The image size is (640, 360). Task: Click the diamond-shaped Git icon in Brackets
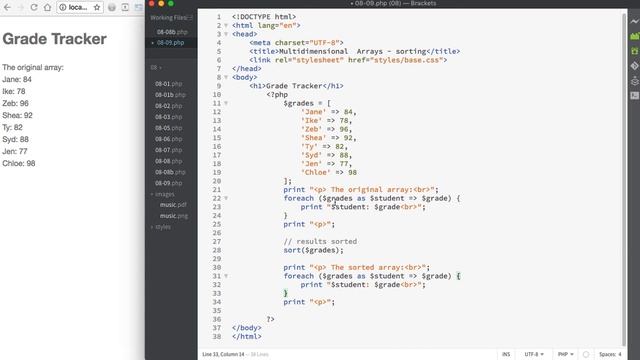click(x=634, y=65)
